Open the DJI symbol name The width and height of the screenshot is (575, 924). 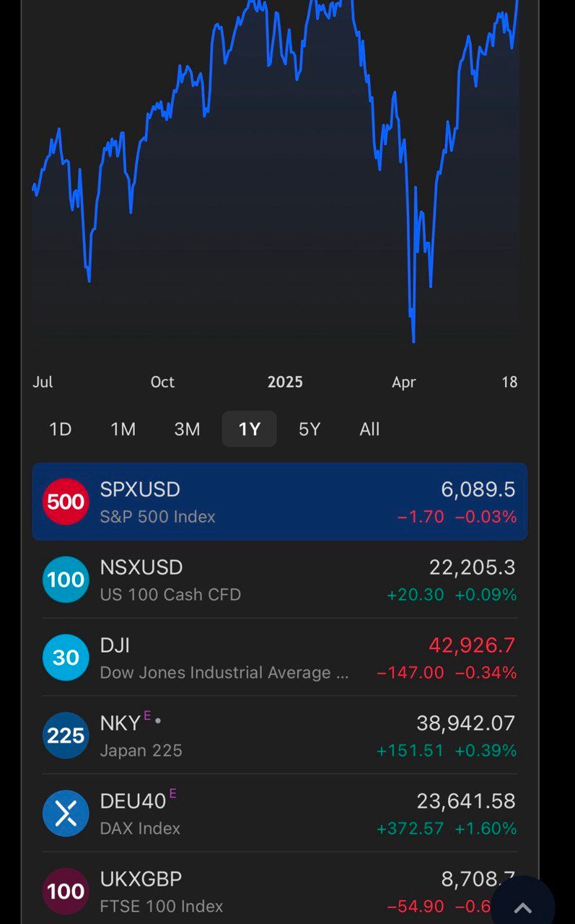[115, 645]
